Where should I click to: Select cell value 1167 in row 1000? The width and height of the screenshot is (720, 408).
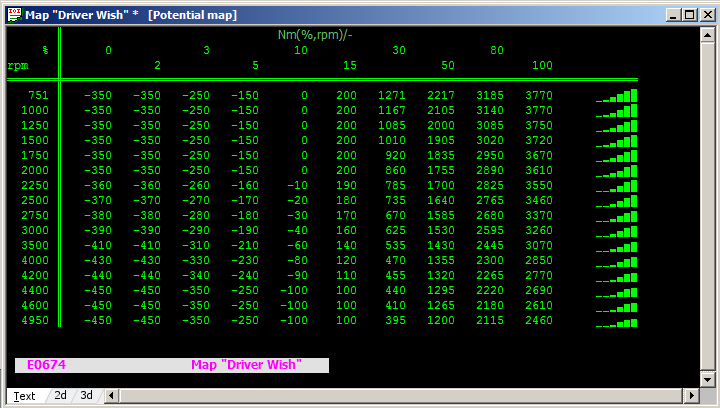point(392,111)
